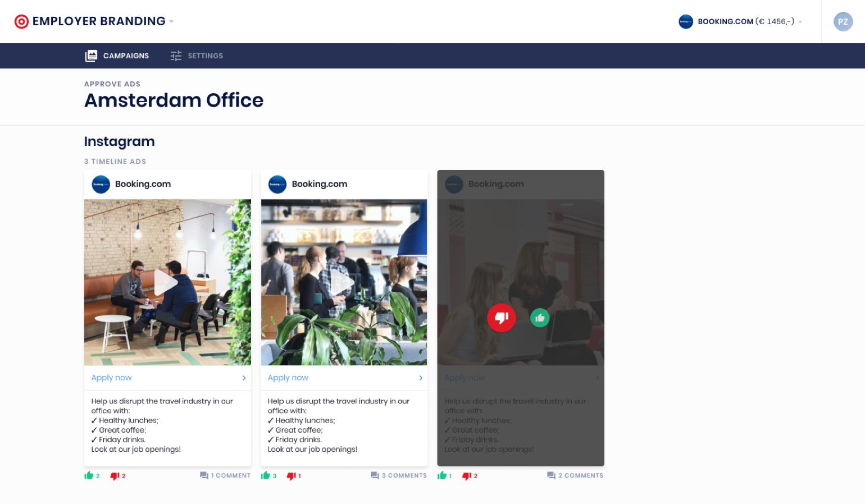865x504 pixels.
Task: Click the second ad's Booking.com profile logo
Action: point(277,184)
